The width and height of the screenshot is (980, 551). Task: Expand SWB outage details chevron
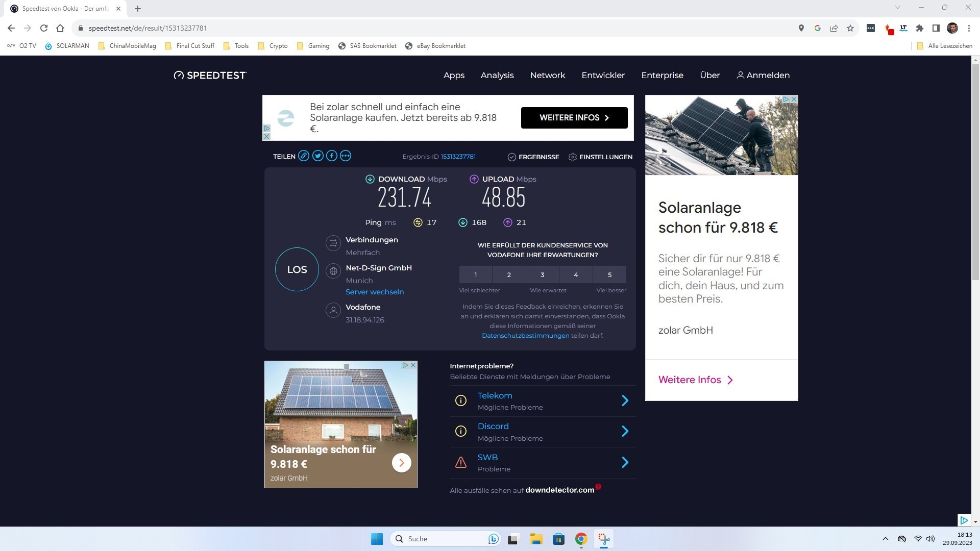[x=625, y=463]
